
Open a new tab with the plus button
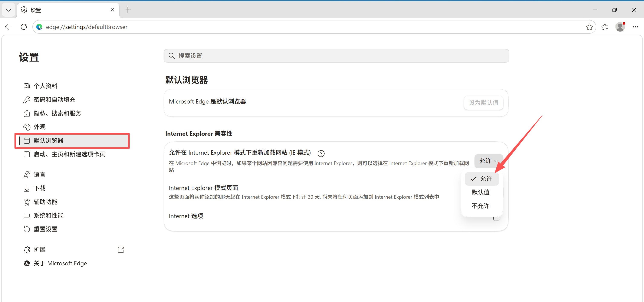(128, 10)
